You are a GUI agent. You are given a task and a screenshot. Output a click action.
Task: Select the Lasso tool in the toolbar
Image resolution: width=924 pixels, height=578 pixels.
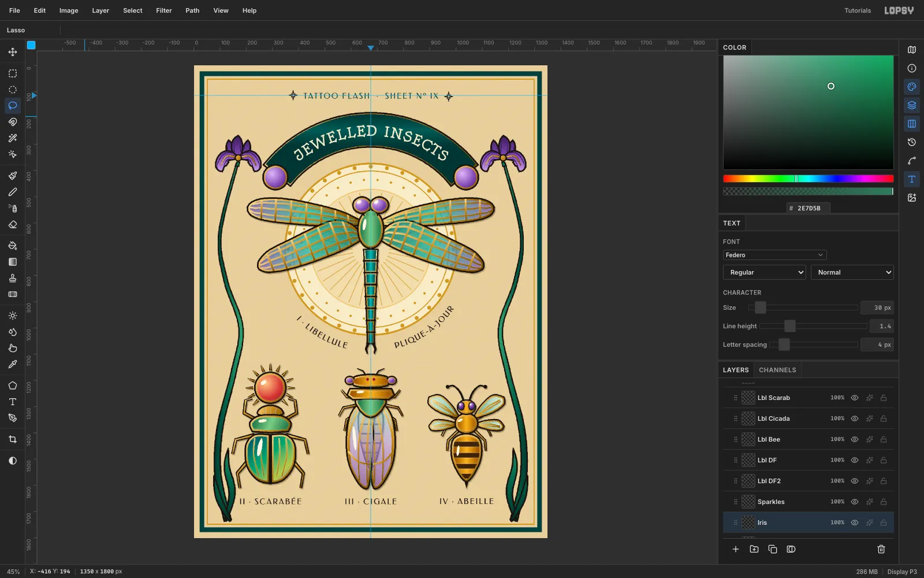(13, 106)
